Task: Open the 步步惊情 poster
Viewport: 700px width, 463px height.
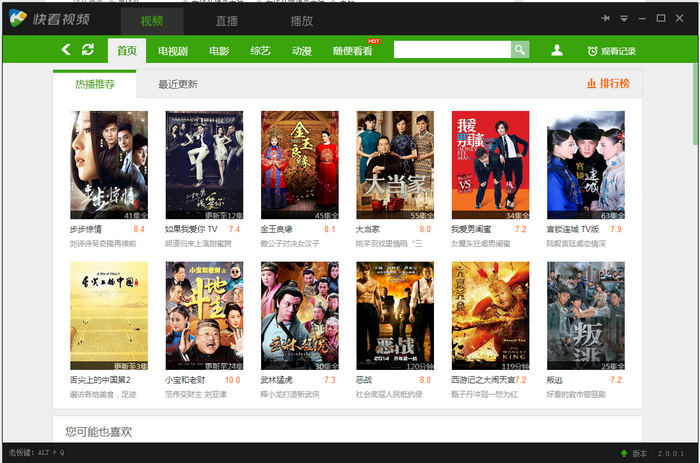Action: 109,165
